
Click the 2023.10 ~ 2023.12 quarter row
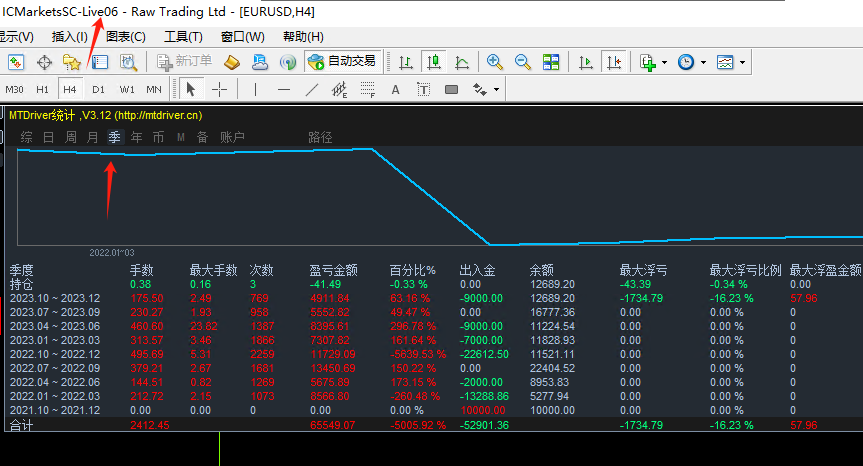tap(435, 298)
